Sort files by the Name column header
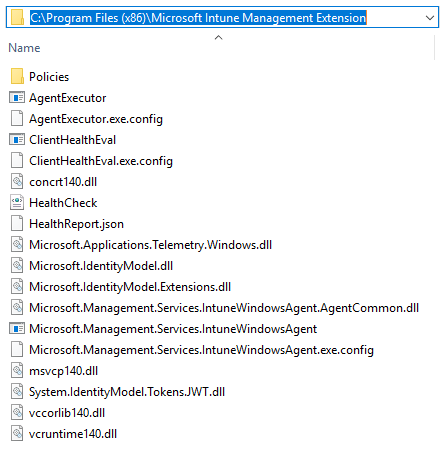 24,48
